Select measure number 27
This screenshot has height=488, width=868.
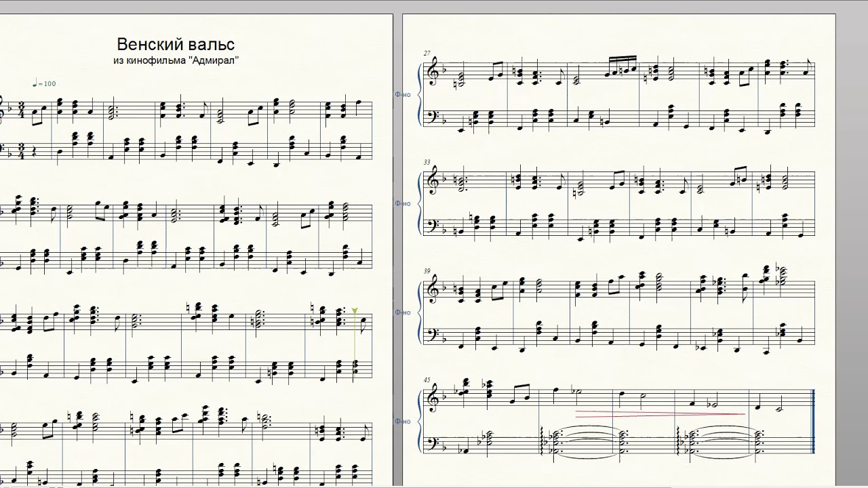coord(427,53)
